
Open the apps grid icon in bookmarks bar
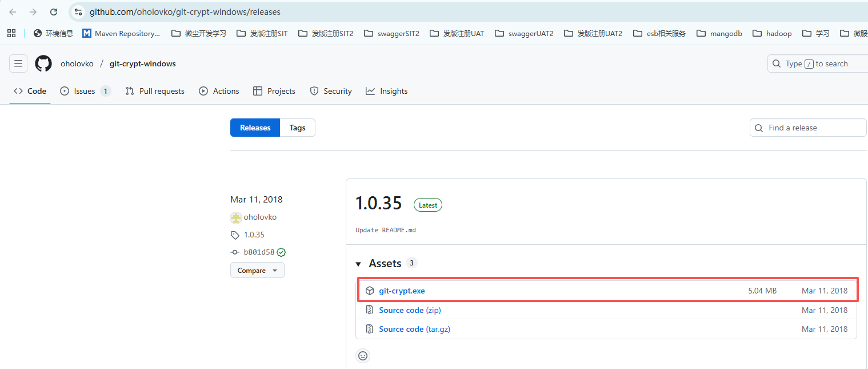coord(11,33)
